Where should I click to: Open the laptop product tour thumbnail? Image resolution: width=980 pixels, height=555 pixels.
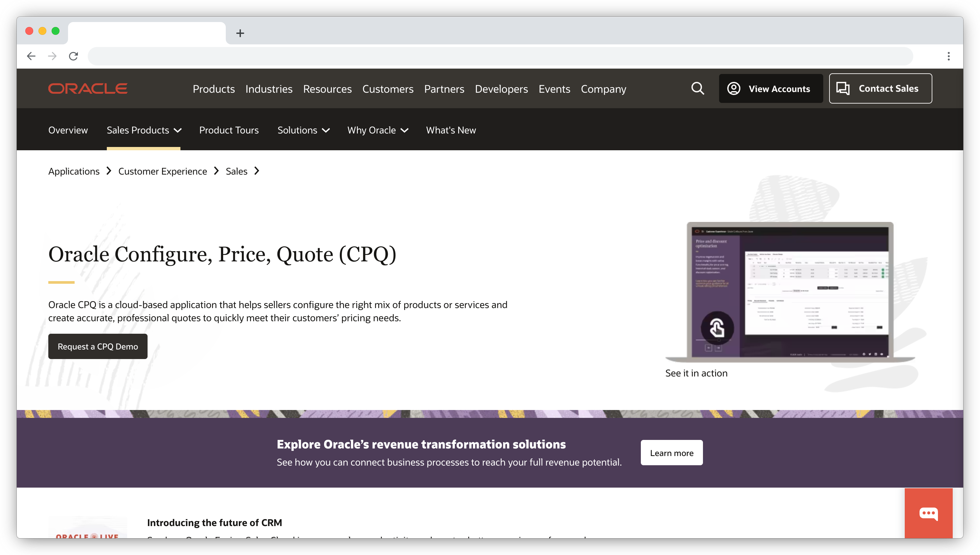pos(790,292)
